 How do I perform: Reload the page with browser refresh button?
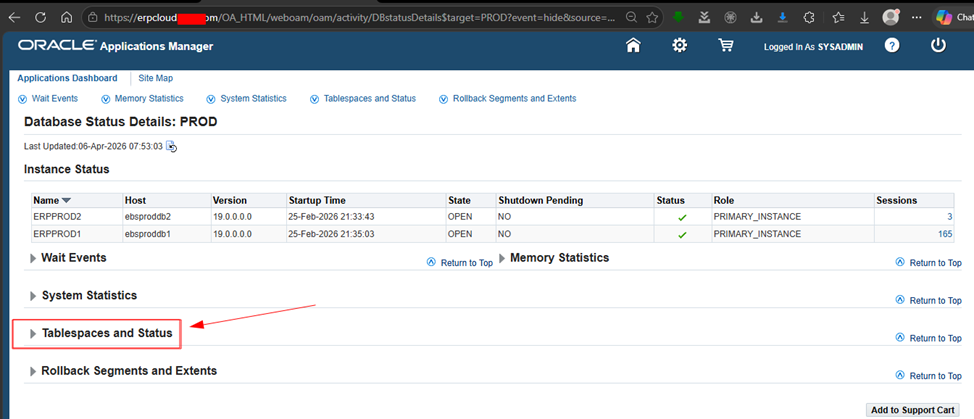41,18
